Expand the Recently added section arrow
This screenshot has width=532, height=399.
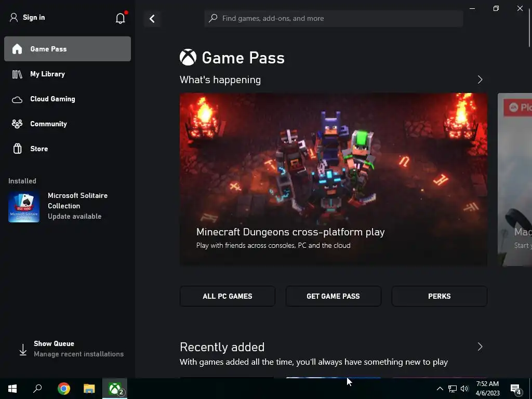pos(480,347)
